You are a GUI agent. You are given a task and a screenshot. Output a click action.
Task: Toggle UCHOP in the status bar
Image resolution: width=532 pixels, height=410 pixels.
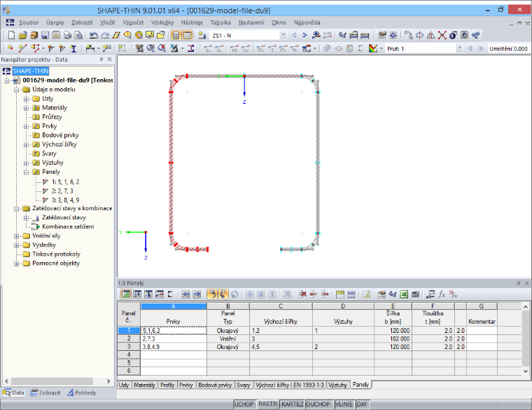(244, 404)
